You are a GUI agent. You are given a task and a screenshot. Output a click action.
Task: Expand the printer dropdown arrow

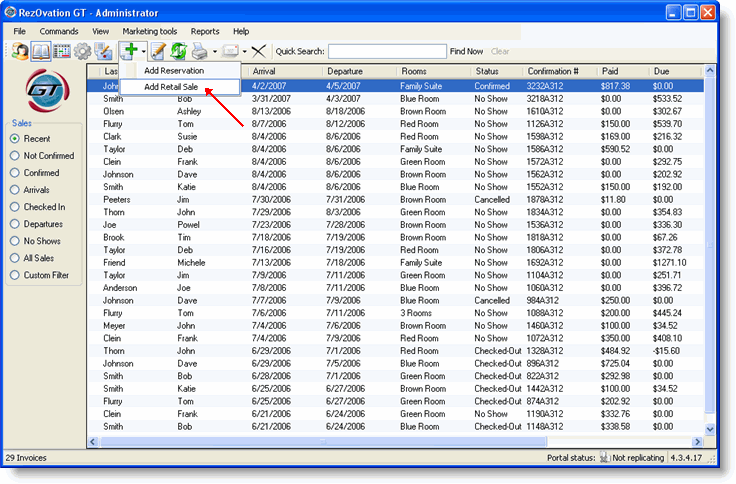[x=215, y=51]
